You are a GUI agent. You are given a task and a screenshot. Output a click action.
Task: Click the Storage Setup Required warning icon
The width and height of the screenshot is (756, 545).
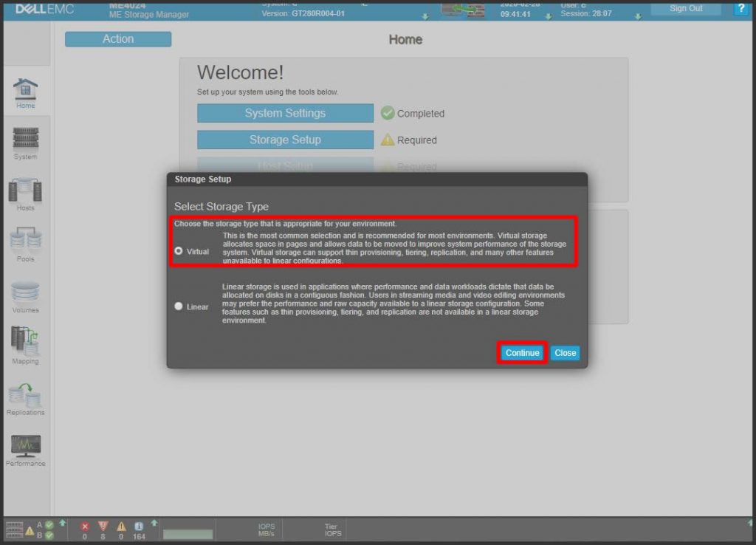click(387, 140)
